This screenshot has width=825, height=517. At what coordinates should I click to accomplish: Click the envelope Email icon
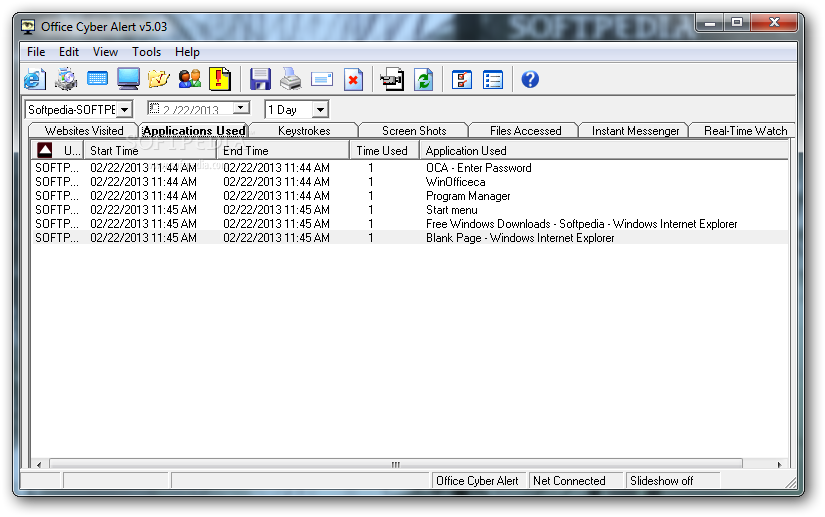click(x=322, y=79)
